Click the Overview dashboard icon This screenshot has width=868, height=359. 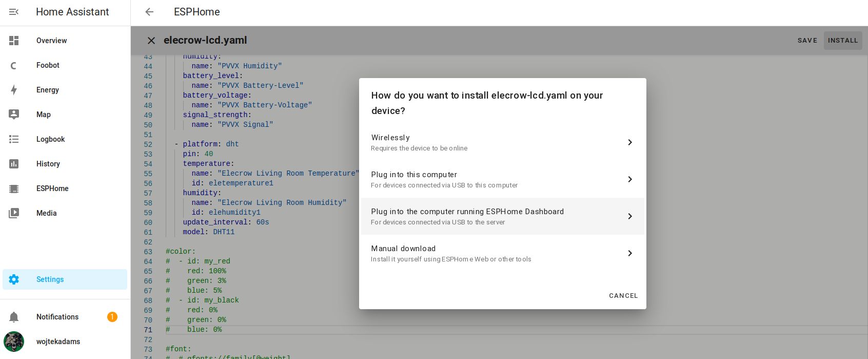coord(14,41)
